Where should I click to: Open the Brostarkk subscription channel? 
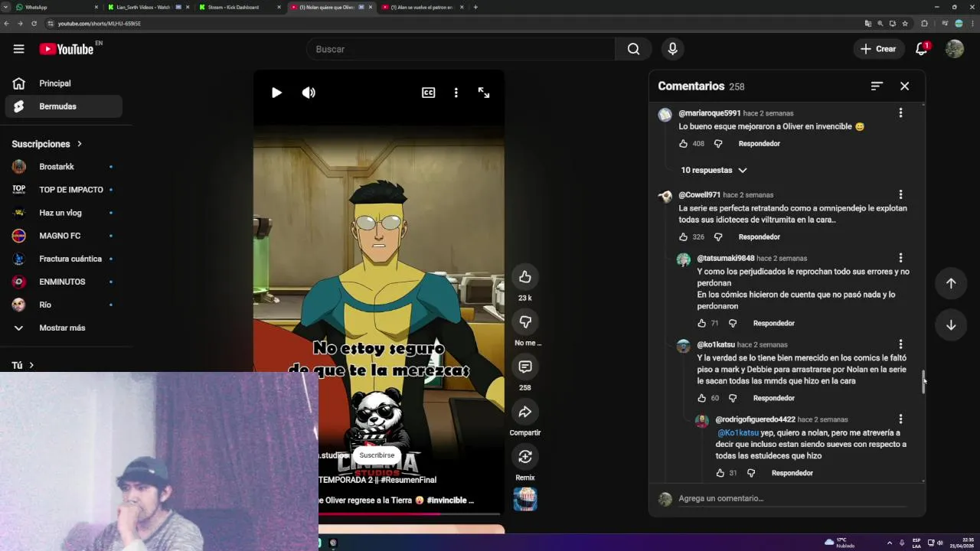(64, 167)
